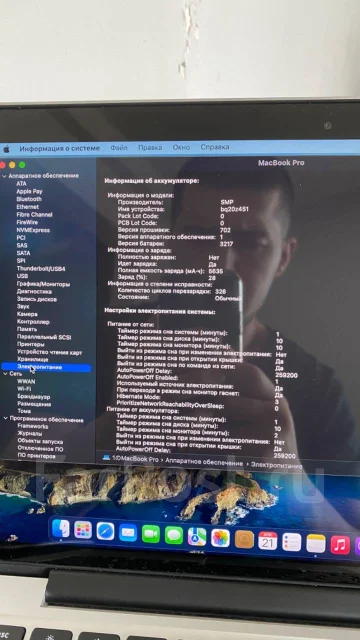Open Notes from the Dock
The image size is (360, 640).
coord(316,544)
